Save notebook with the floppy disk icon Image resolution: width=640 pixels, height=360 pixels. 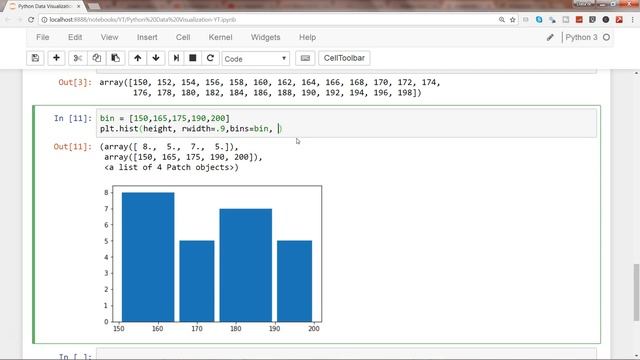coord(36,58)
